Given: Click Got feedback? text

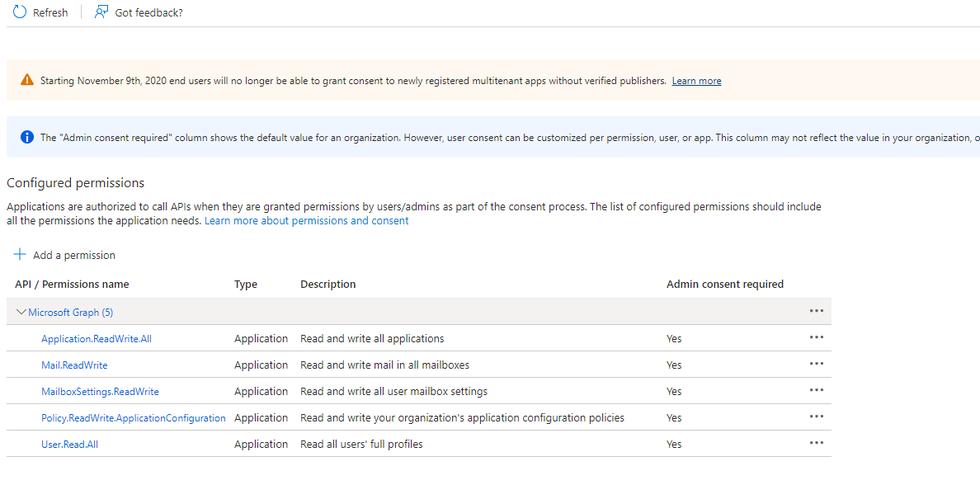Looking at the screenshot, I should click(x=148, y=12).
